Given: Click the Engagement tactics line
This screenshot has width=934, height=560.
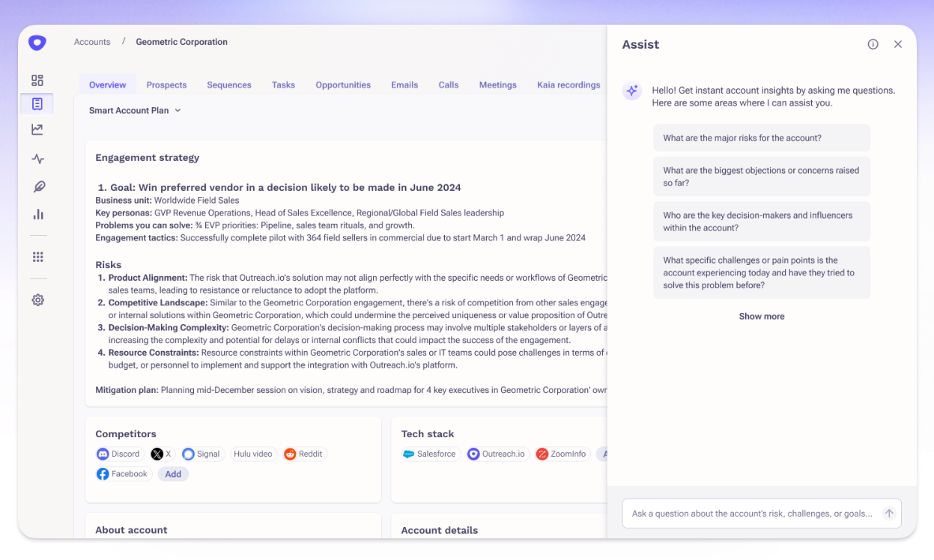Looking at the screenshot, I should pyautogui.click(x=340, y=237).
